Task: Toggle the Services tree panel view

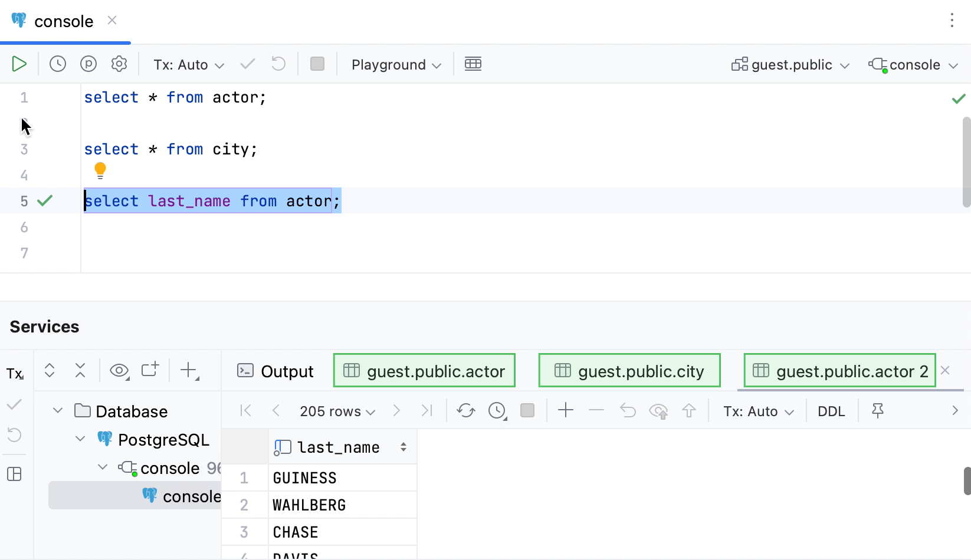Action: click(15, 474)
